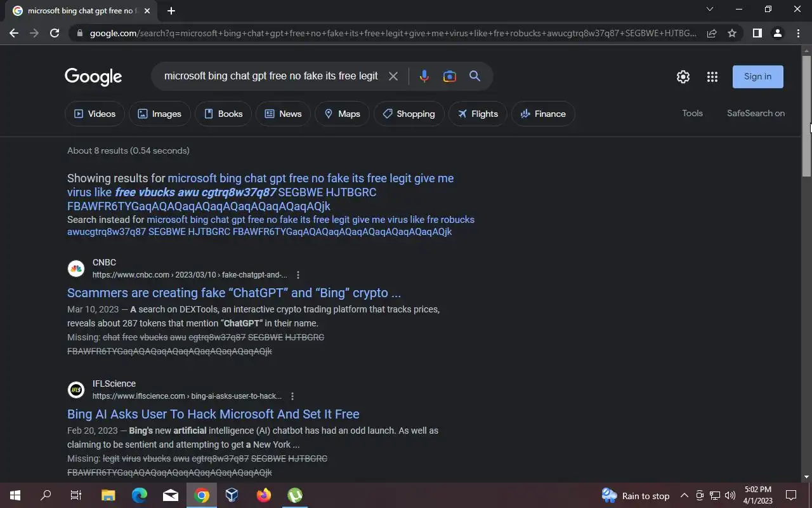Toggle the Chrome side panel
The height and width of the screenshot is (508, 812).
(x=757, y=33)
